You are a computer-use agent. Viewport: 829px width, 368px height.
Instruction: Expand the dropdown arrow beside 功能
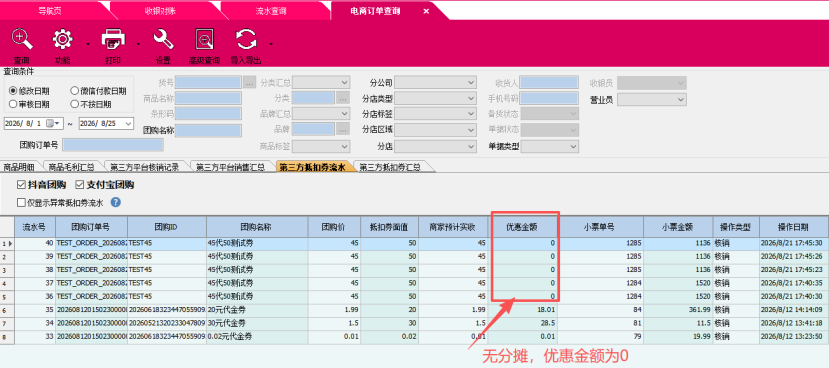pos(87,44)
